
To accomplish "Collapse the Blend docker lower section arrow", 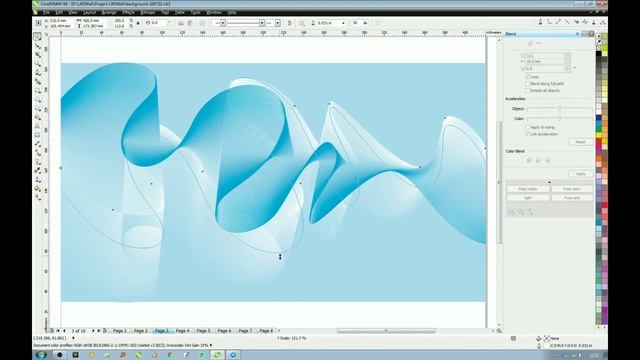I will pyautogui.click(x=549, y=182).
